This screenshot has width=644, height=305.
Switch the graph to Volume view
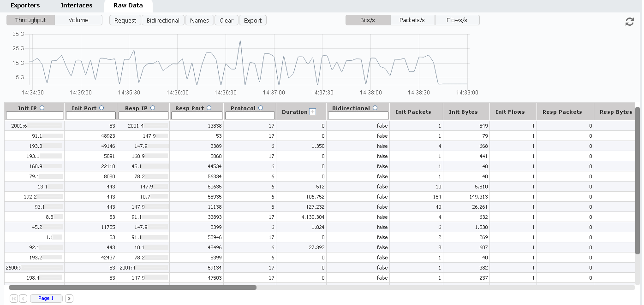(x=78, y=20)
